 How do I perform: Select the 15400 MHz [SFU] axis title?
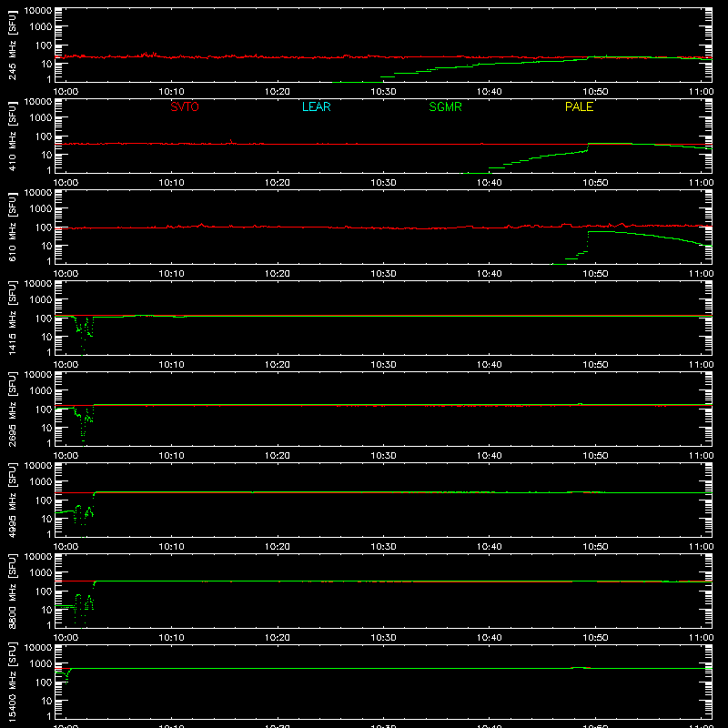(12, 682)
